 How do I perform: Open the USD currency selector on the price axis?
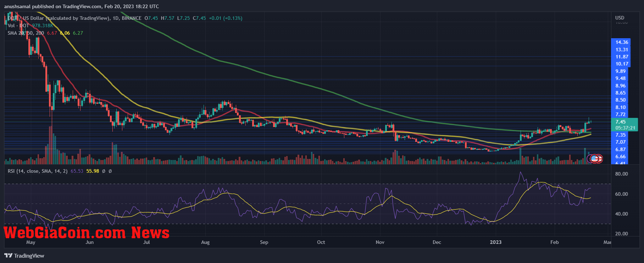[620, 18]
